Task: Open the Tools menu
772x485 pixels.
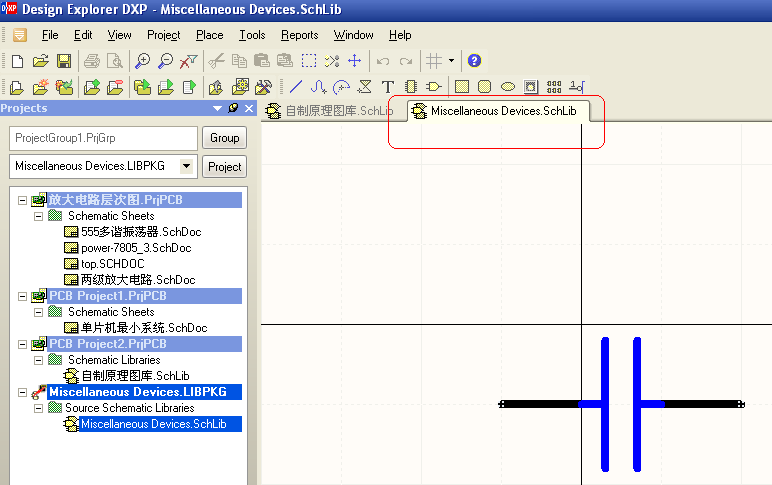Action: point(252,35)
